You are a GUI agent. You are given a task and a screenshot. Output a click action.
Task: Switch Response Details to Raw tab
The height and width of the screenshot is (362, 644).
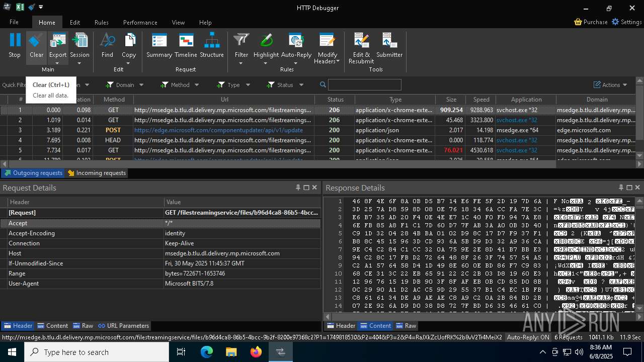pos(406,326)
